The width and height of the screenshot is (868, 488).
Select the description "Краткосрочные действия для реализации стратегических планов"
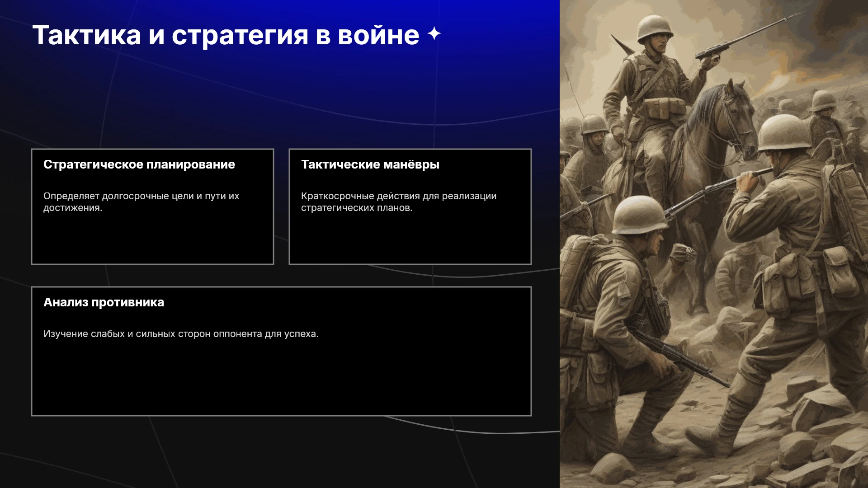pos(399,202)
